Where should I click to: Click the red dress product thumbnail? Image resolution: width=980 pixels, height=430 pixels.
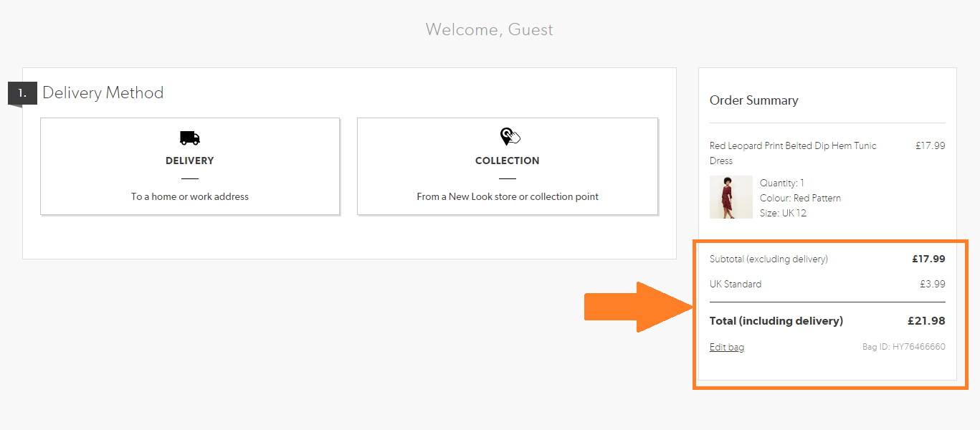tap(731, 197)
